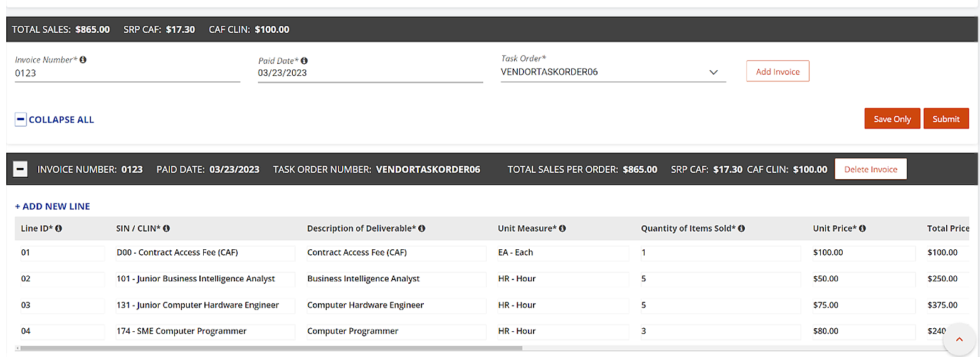Click the horizontal scrollbar under the table
The width and height of the screenshot is (980, 357).
270,348
